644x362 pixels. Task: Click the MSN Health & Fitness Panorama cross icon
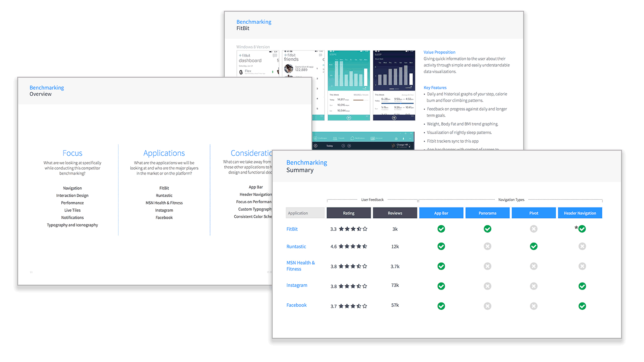coord(487,266)
